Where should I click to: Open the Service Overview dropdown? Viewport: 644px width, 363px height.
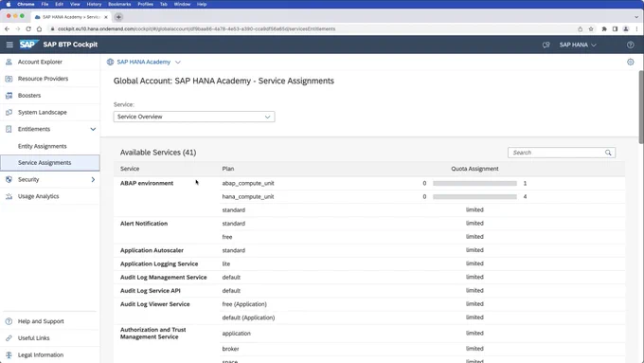coord(194,117)
